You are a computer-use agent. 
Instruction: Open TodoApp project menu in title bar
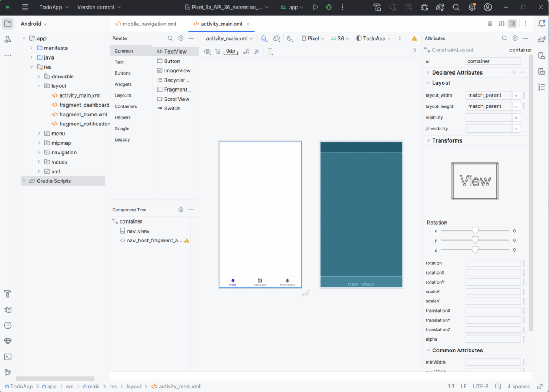54,7
